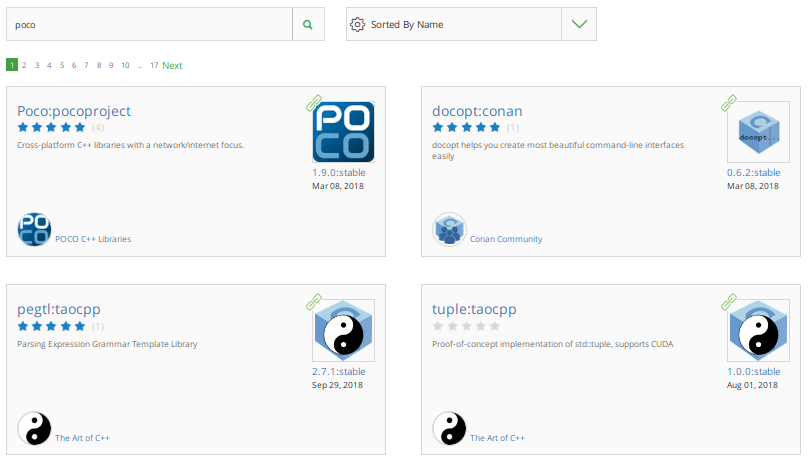Click the star rating of docopt:conan
Viewport: 811px width, 466px height.
[x=466, y=127]
